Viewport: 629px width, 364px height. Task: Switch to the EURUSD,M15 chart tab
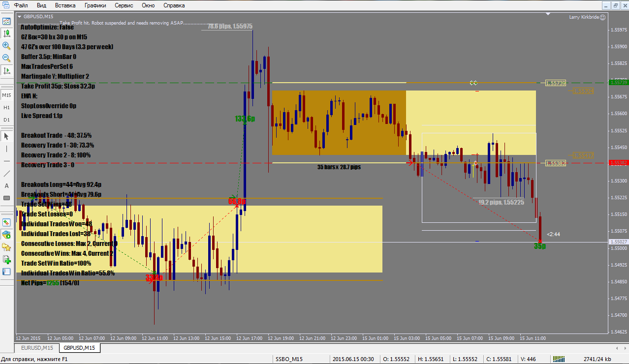[x=37, y=348]
